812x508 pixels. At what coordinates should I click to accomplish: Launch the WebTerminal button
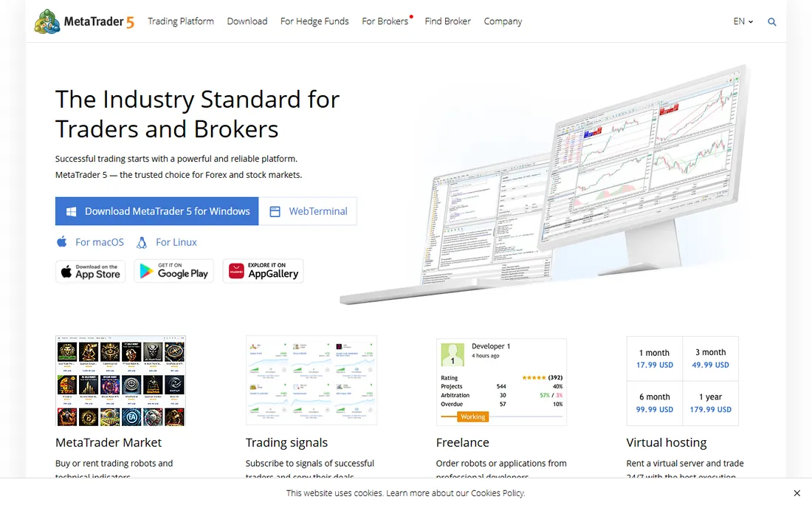(308, 211)
